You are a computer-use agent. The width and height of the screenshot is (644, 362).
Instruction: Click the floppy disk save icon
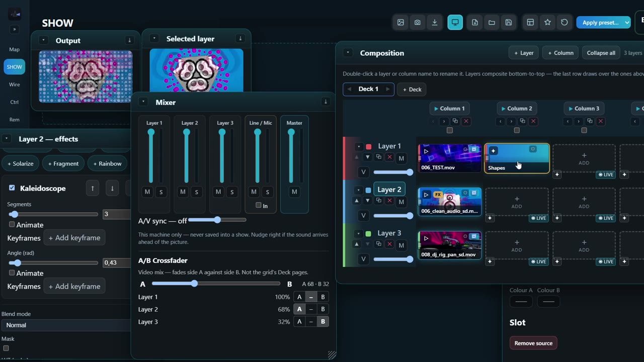(x=509, y=23)
